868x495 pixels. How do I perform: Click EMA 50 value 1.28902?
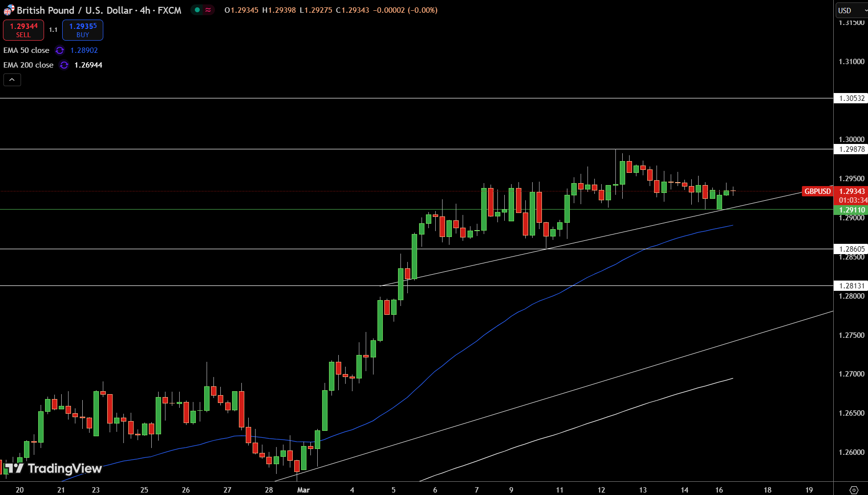84,50
